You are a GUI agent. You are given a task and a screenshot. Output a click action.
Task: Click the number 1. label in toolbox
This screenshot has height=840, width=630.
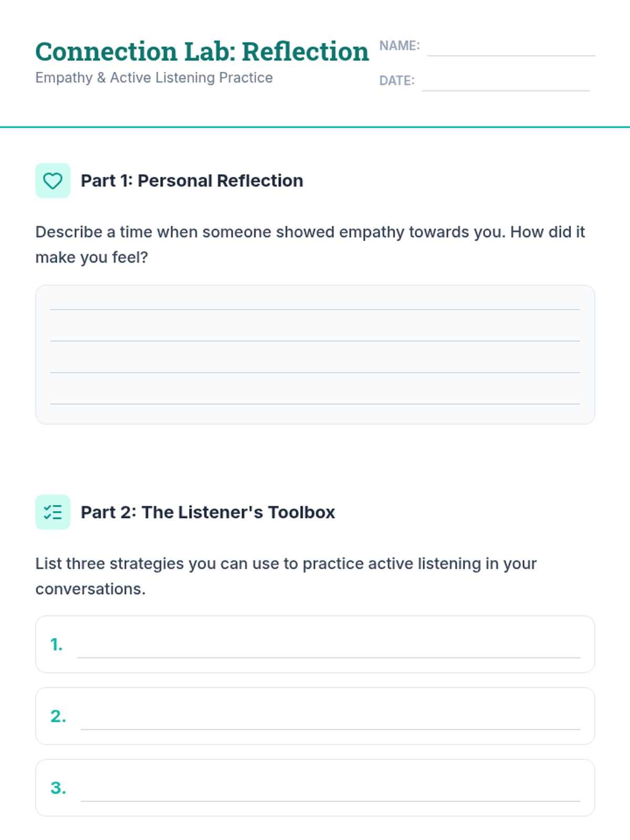[57, 644]
